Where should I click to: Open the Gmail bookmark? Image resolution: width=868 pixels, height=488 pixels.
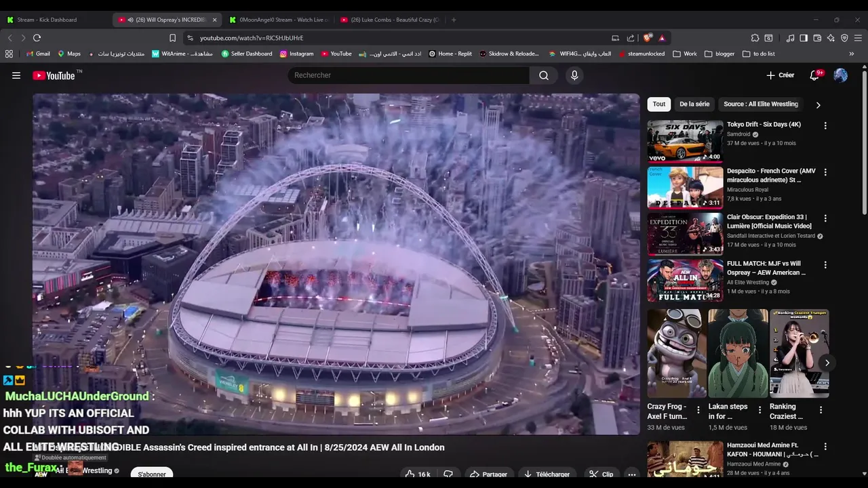click(37, 54)
